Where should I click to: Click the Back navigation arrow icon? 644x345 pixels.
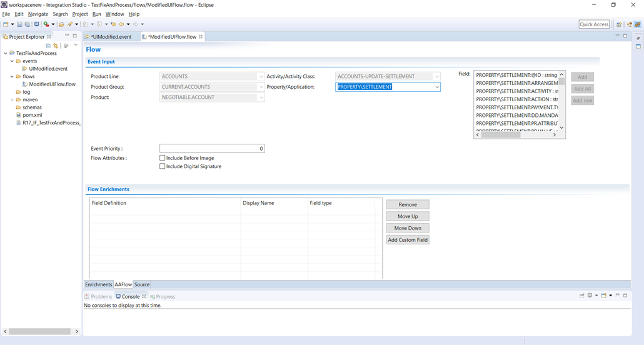coord(121,24)
